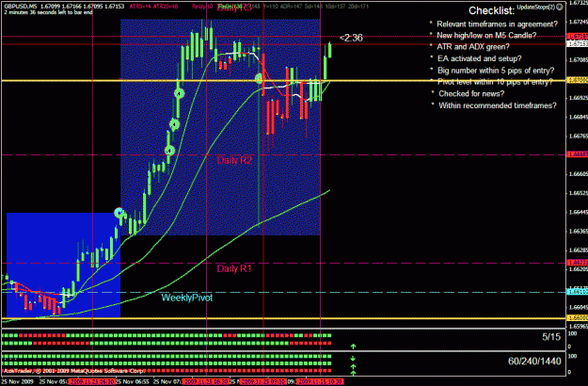
Task: Click the GBPUSD,M5 chart title text
Action: point(21,7)
